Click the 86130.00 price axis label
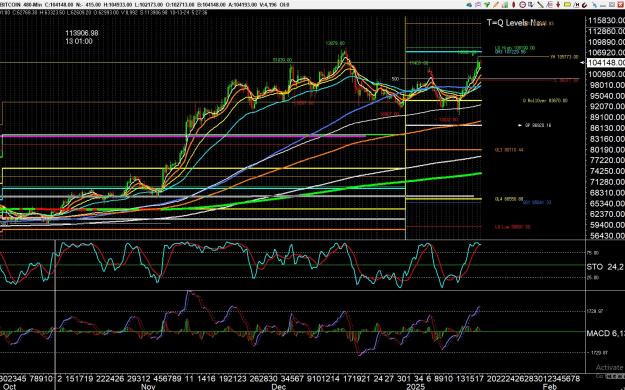The height and width of the screenshot is (390, 625). [x=607, y=128]
